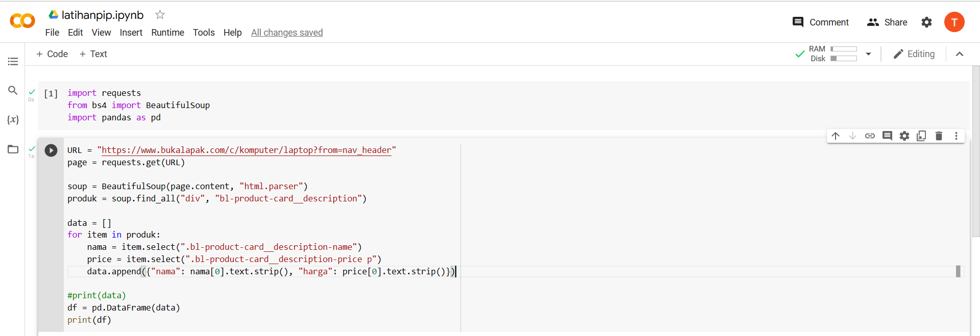
Task: Copy link to the cell
Action: coord(870,136)
